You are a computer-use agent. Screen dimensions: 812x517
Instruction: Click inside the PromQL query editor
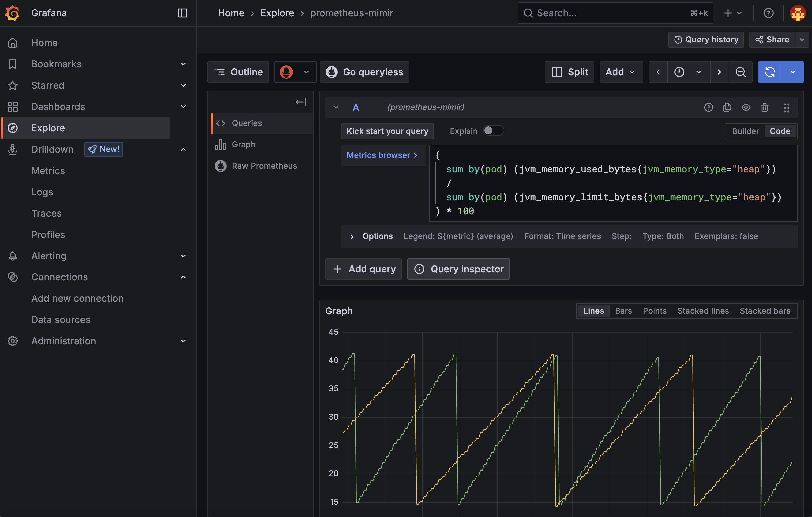pos(613,183)
